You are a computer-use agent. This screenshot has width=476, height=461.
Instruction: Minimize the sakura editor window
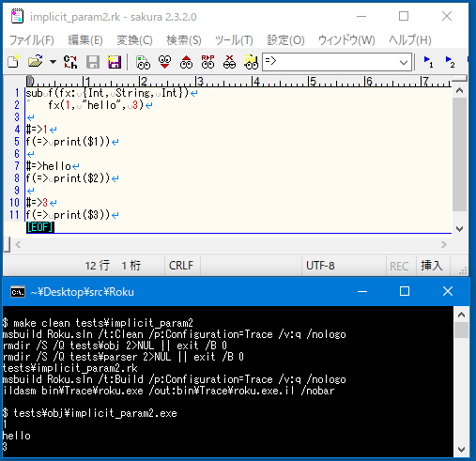361,16
